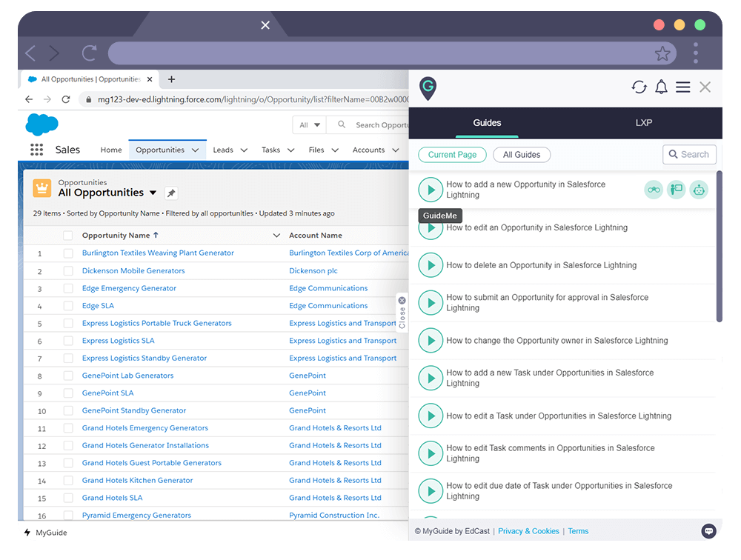741x560 pixels.
Task: Open the Salesforce app launcher waffle icon
Action: pyautogui.click(x=35, y=150)
